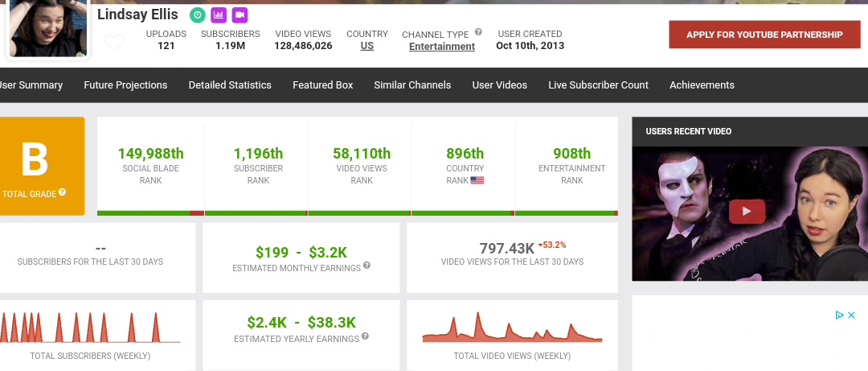Image resolution: width=868 pixels, height=371 pixels.
Task: Click the Users Recent Video heading
Action: coord(688,131)
